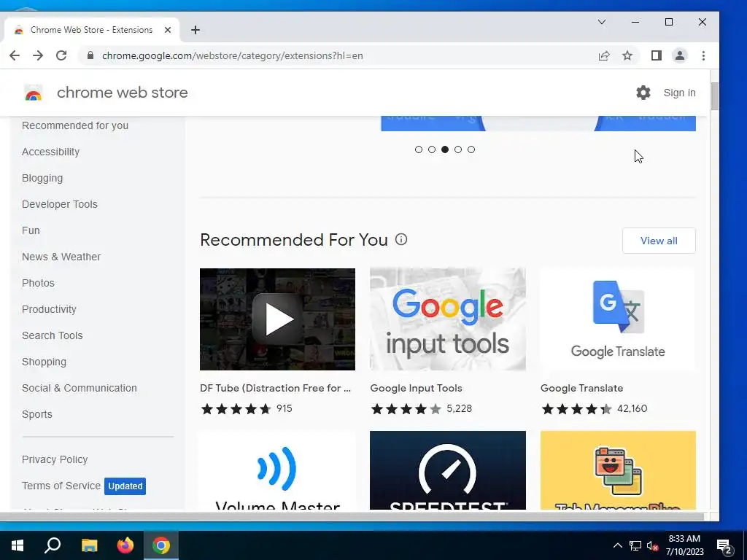
Task: Click the Google Translate title text
Action: click(581, 388)
